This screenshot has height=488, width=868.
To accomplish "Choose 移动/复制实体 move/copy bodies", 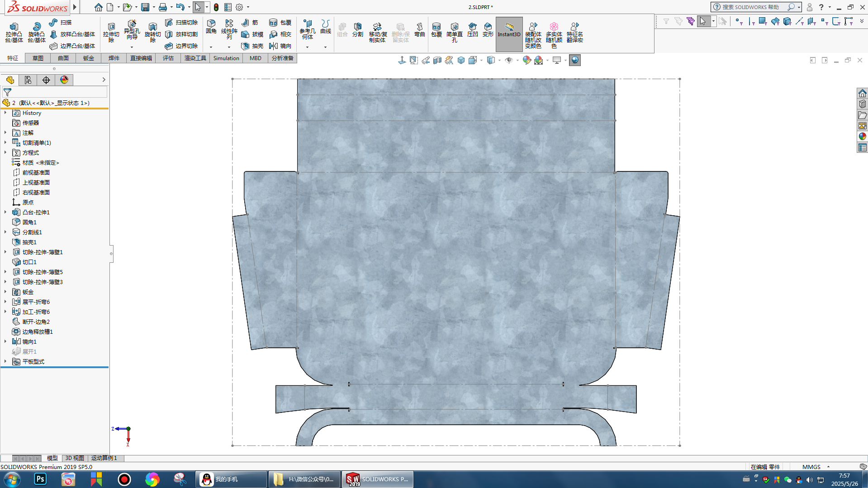I will click(378, 33).
